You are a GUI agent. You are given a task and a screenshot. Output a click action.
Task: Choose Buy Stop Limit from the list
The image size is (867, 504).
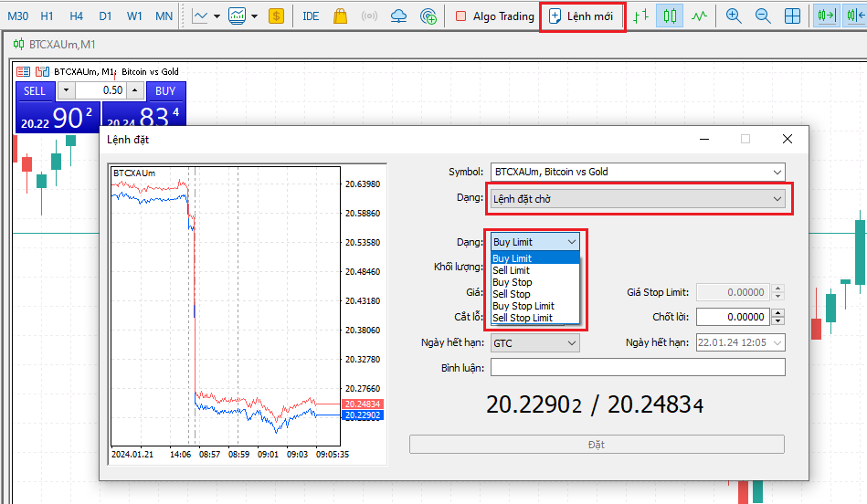click(534, 306)
